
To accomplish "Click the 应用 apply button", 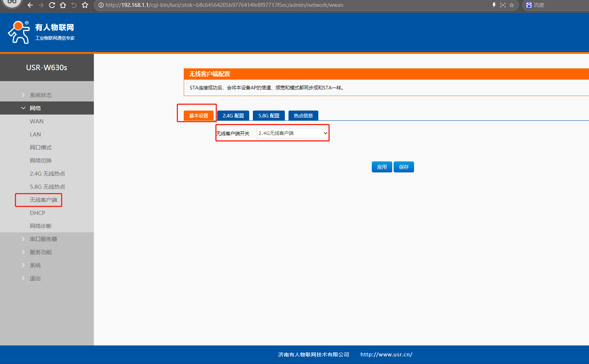I will tap(382, 167).
